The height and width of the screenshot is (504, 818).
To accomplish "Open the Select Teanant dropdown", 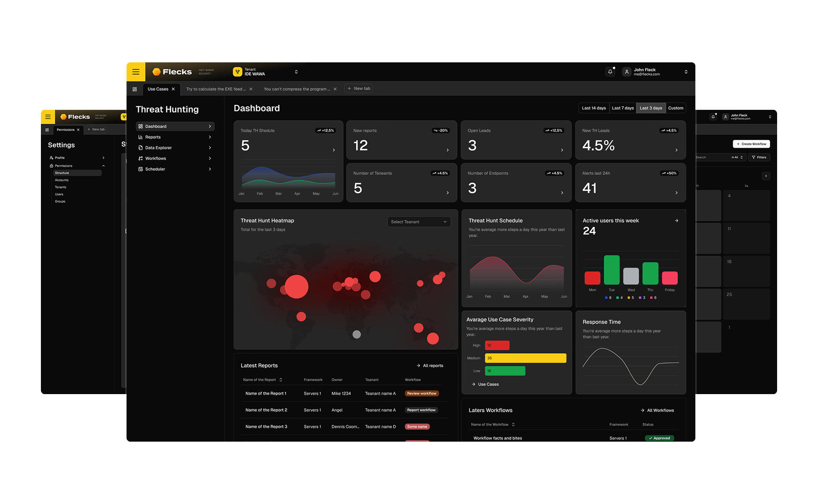I will pos(419,222).
